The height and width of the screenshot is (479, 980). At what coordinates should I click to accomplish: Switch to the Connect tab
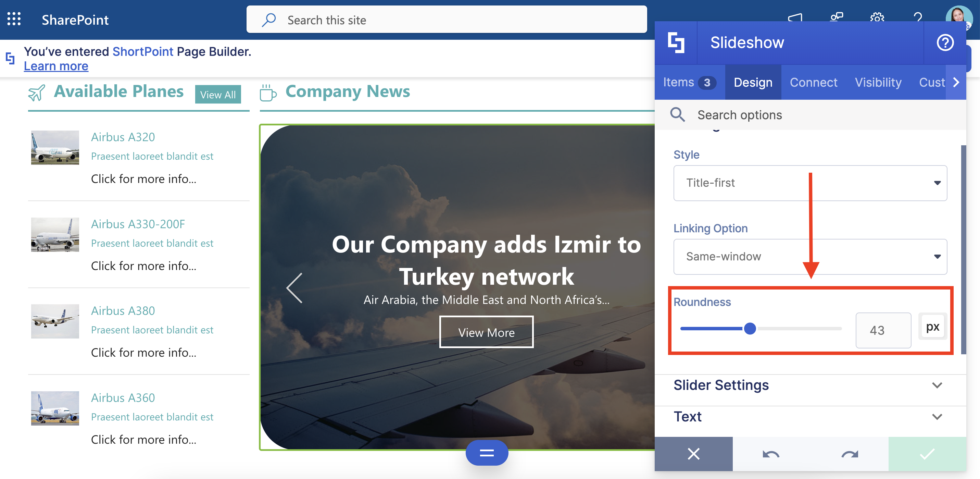[x=813, y=83]
